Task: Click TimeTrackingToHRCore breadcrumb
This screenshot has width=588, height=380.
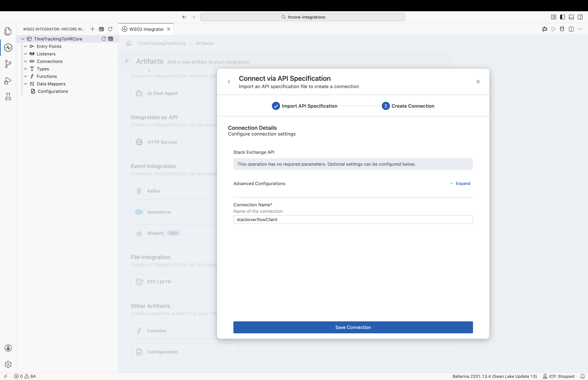Action: [x=161, y=43]
